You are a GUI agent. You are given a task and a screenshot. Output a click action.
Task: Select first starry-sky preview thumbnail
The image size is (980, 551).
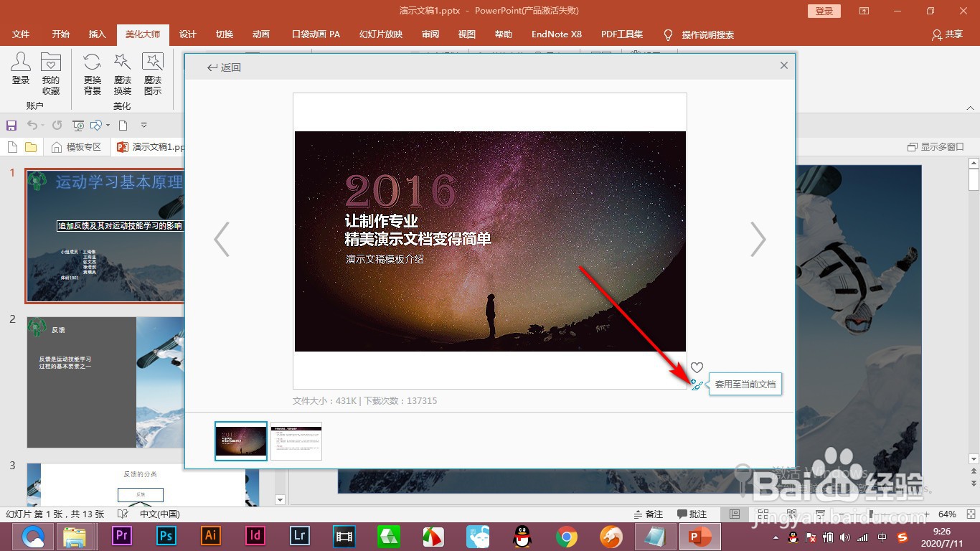point(241,441)
